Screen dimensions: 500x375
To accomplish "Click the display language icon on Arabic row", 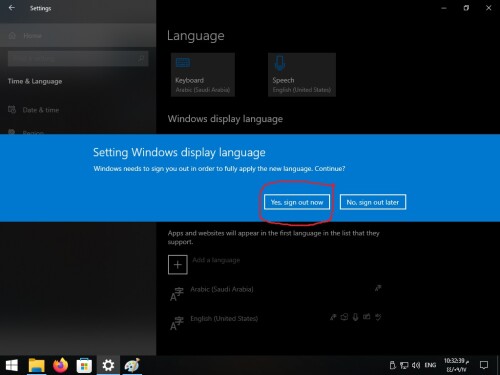I will (x=378, y=288).
